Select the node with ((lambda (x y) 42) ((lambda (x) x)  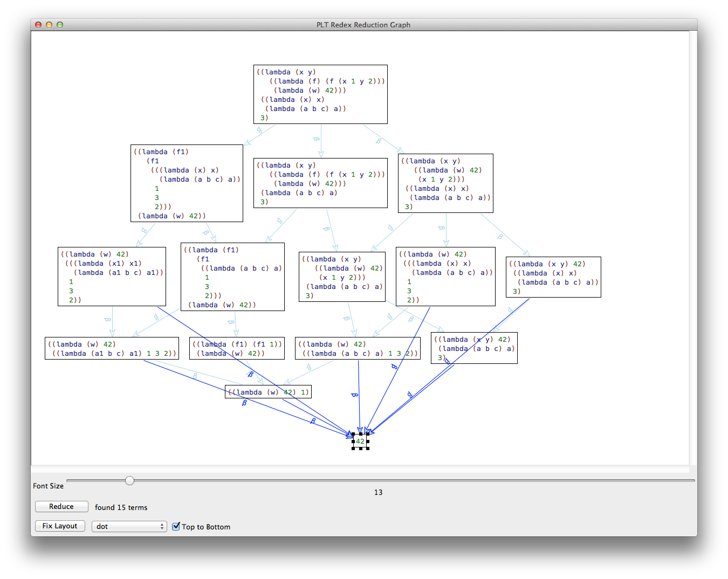click(553, 277)
